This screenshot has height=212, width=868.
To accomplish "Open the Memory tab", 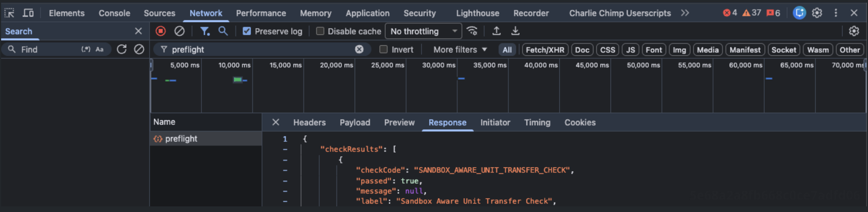I will click(316, 13).
